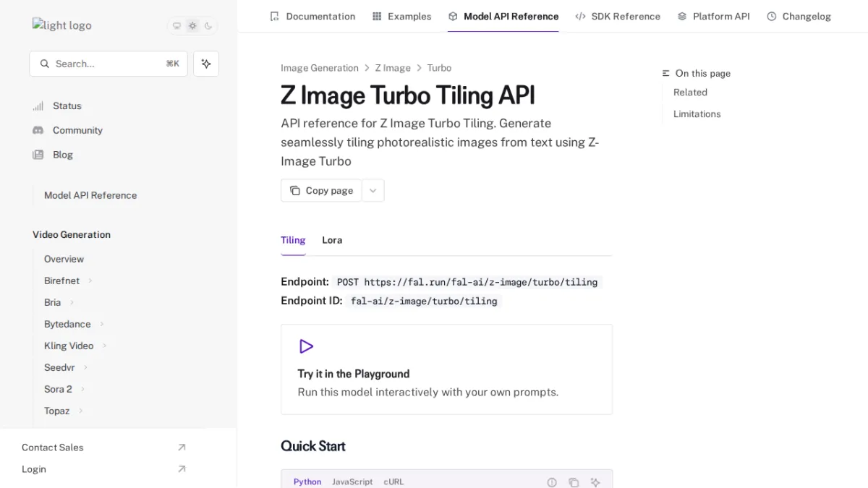
Task: Expand the Kling Video chevron
Action: (x=104, y=346)
